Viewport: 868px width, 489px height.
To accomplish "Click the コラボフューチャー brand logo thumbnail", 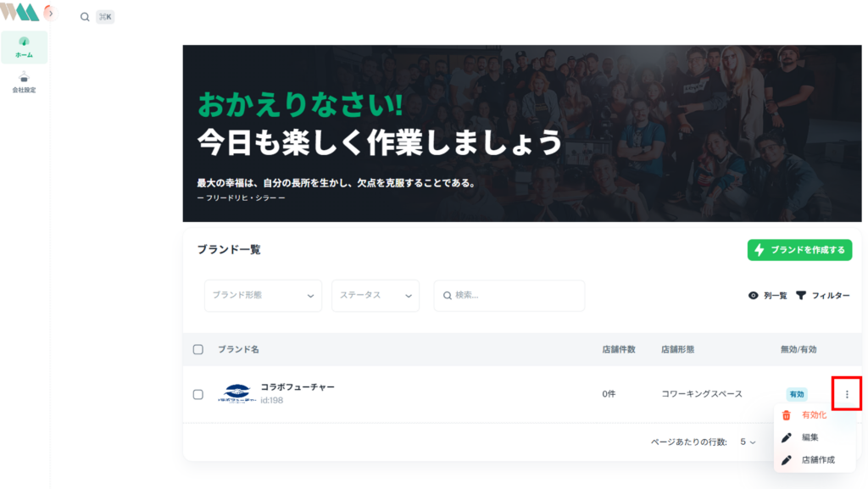I will 237,393.
